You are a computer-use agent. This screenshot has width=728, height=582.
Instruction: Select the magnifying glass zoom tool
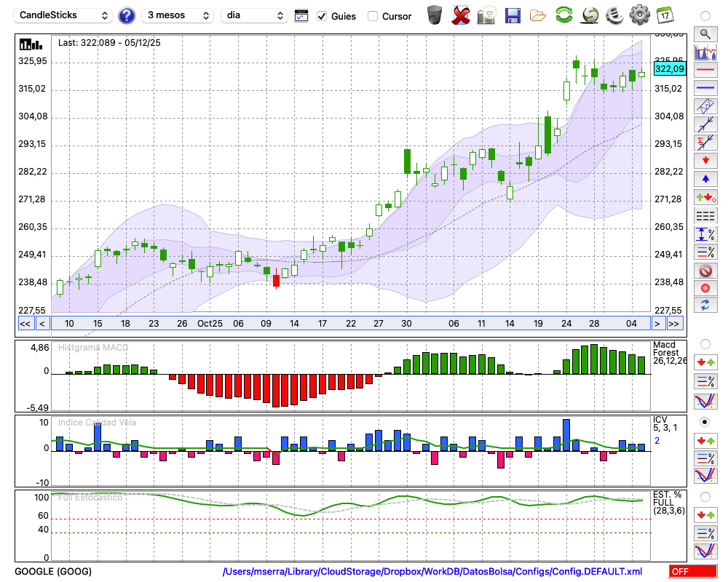pos(705,33)
